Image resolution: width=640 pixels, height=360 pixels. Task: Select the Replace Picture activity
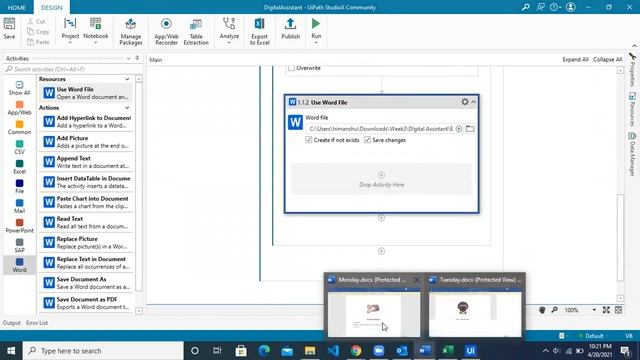[x=86, y=242]
